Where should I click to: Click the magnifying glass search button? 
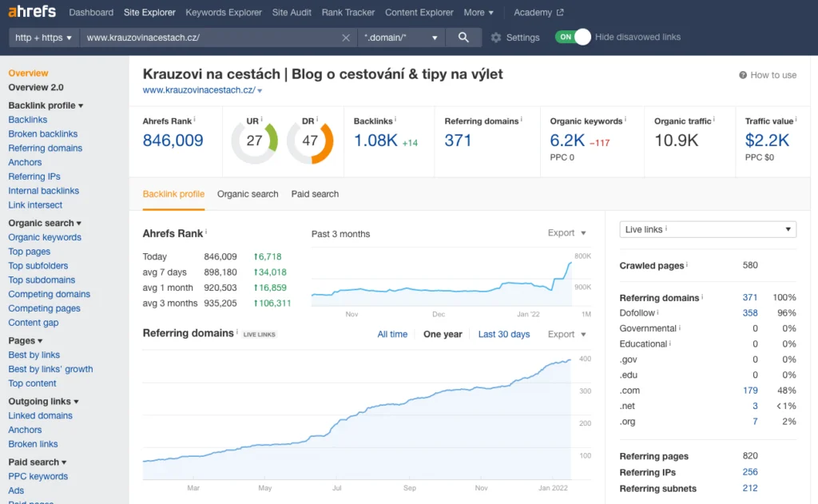click(x=463, y=38)
